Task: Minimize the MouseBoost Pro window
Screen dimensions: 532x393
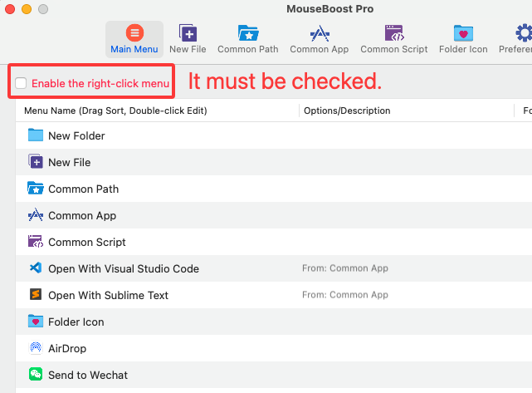Action: [x=27, y=9]
